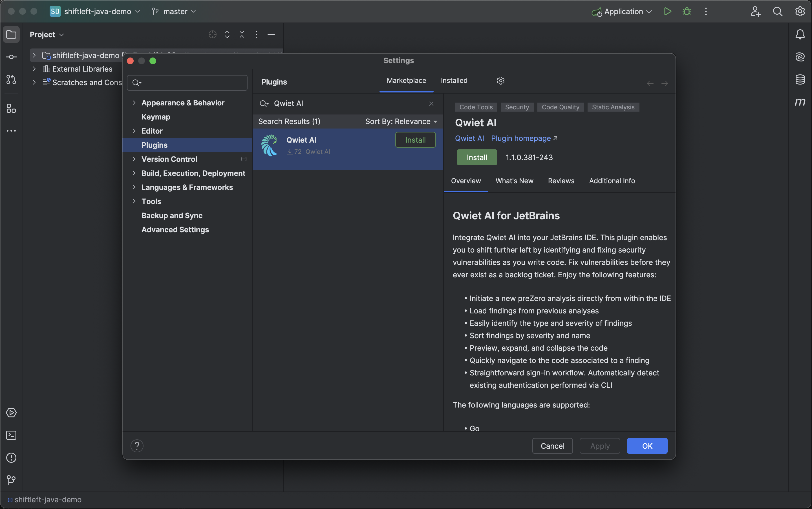This screenshot has width=812, height=509.
Task: Click the plugin search field with Qwiet AI
Action: [x=348, y=103]
